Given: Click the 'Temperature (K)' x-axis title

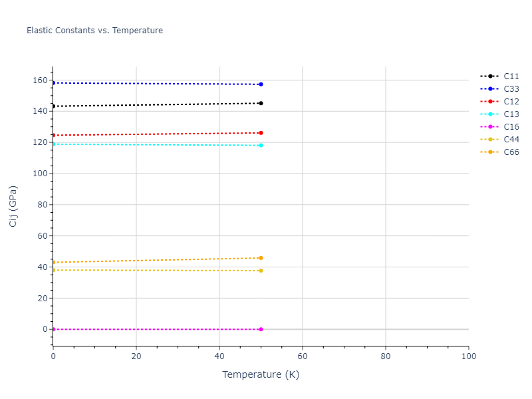Looking at the screenshot, I should [261, 375].
